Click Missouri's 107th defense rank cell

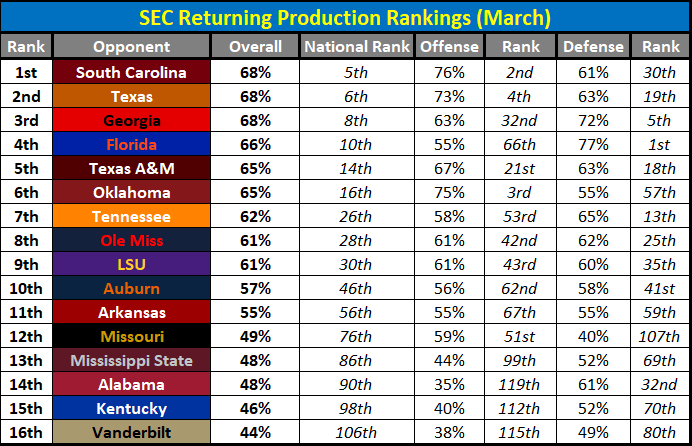pos(657,337)
